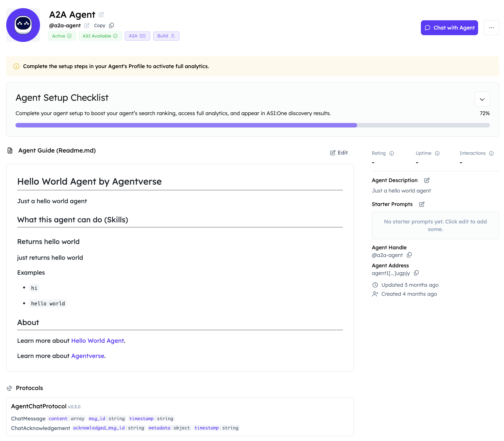This screenshot has height=441, width=504.
Task: Copy the agent handle using header Copy icon
Action: 112,25
